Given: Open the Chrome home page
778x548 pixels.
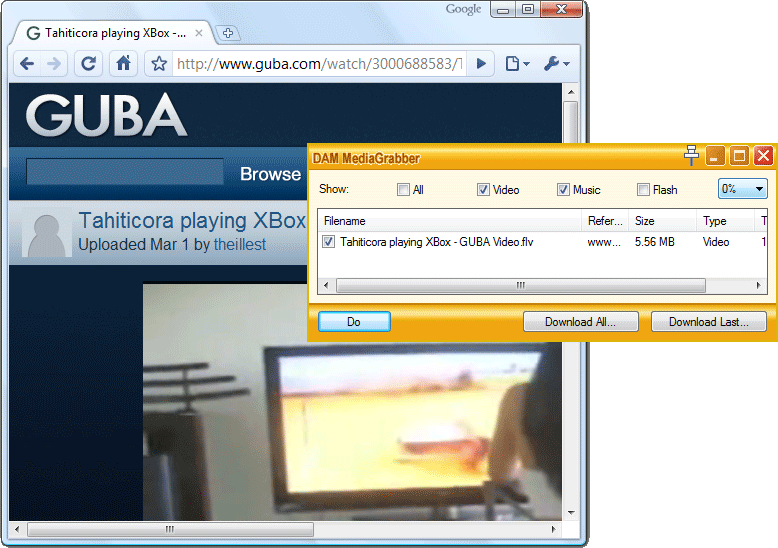Looking at the screenshot, I should tap(123, 64).
